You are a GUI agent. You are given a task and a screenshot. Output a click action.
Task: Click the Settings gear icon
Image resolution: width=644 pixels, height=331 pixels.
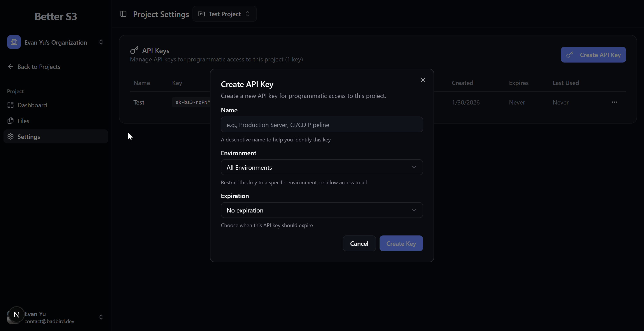(10, 137)
